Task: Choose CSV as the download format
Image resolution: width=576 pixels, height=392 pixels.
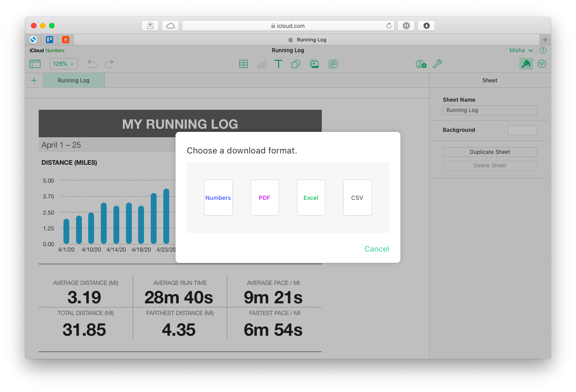Action: (357, 197)
